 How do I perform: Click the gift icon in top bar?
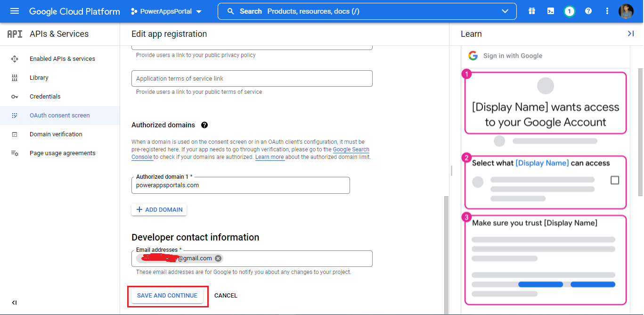coord(532,11)
